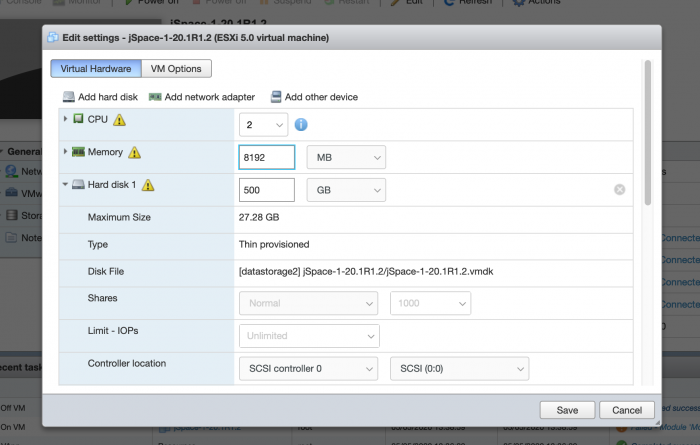This screenshot has width=700, height=445.
Task: Click the CPU chip icon
Action: [78, 119]
